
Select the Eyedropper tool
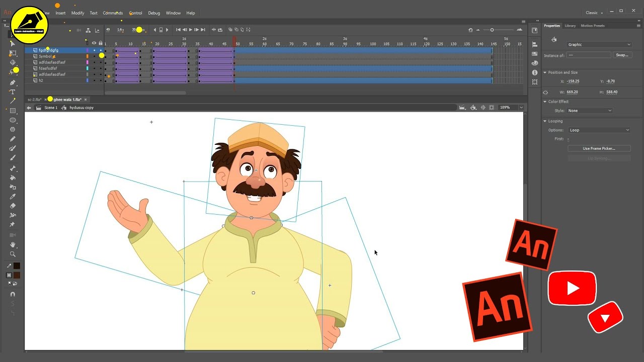click(x=13, y=197)
